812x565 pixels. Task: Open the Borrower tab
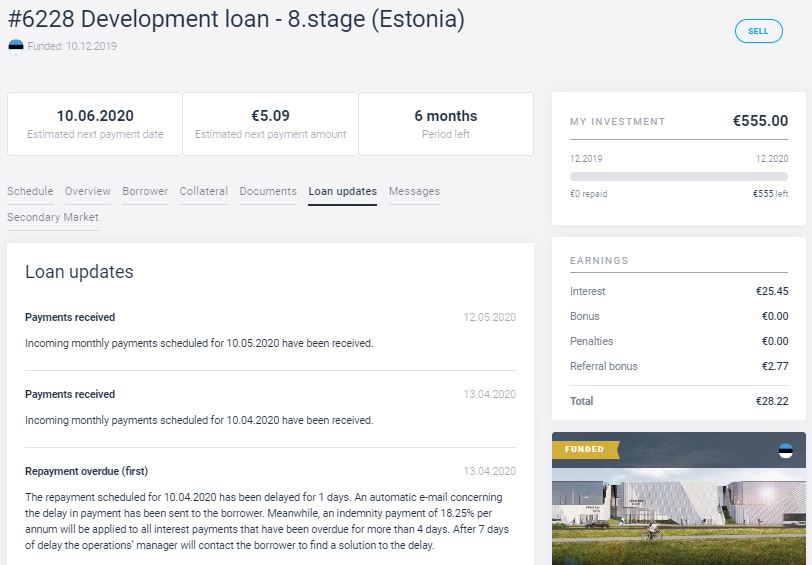pyautogui.click(x=145, y=191)
